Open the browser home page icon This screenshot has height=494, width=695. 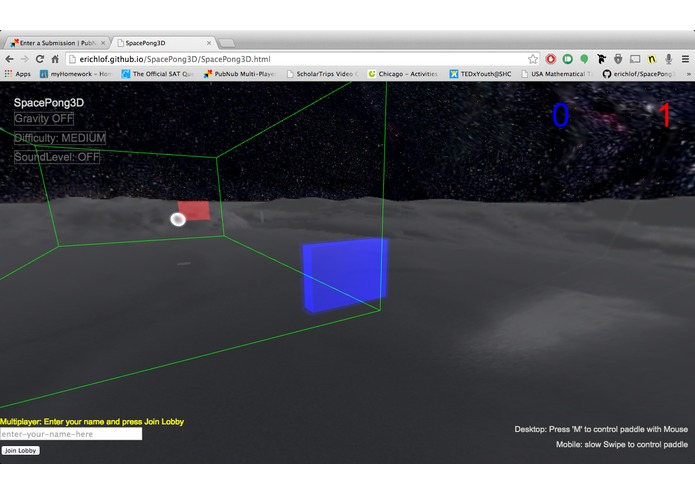click(55, 59)
